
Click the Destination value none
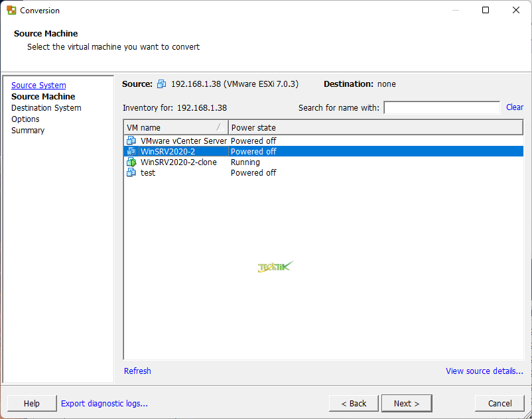[x=387, y=84]
